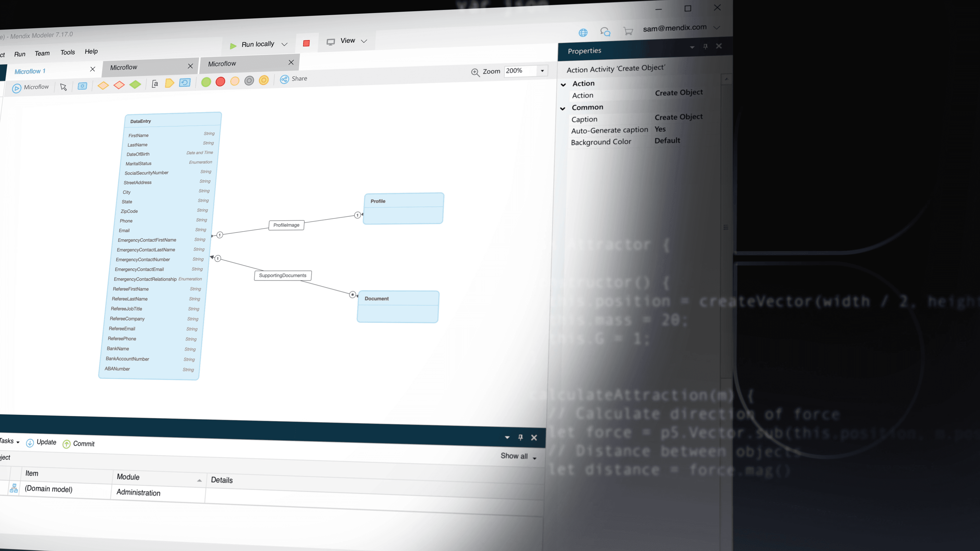Open the Zoom 200% dropdown
This screenshot has width=980, height=551.
543,71
